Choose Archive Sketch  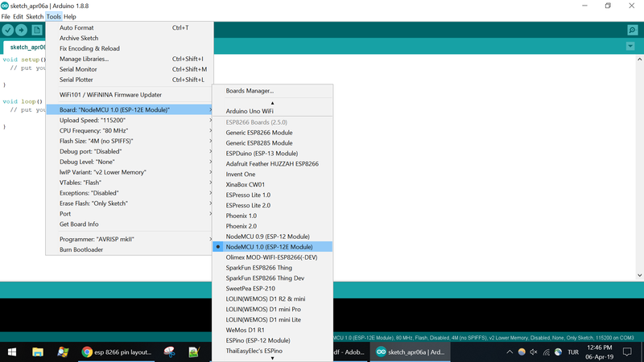(130, 38)
